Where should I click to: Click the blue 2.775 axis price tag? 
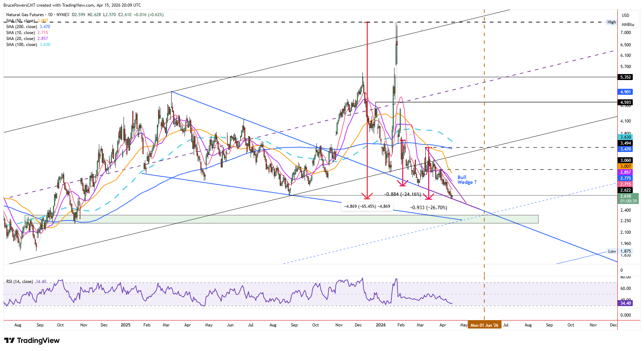[625, 178]
